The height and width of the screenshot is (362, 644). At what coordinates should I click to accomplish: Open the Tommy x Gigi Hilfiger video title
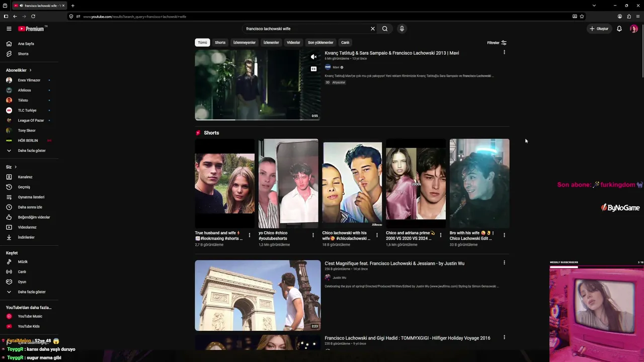tap(408, 338)
